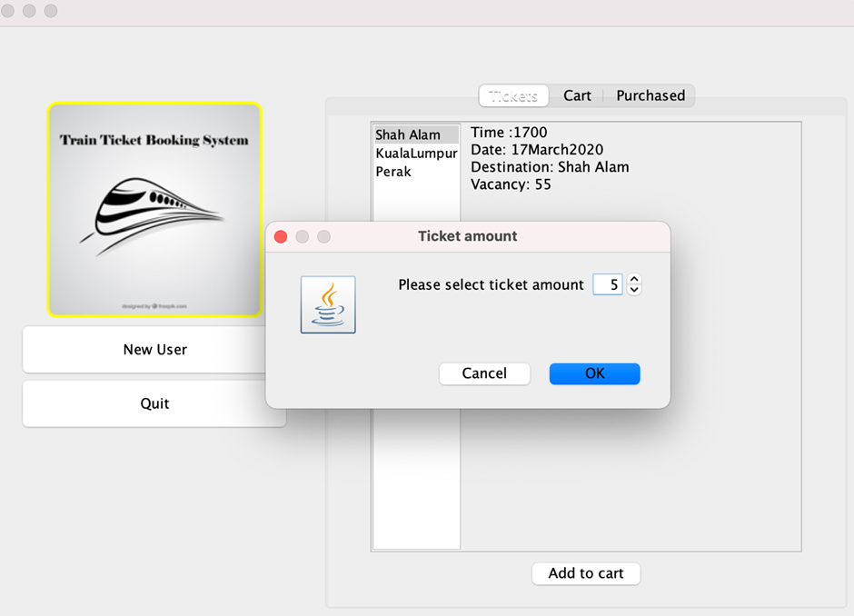The width and height of the screenshot is (854, 616).
Task: Switch to the Purchased tab
Action: pos(650,95)
